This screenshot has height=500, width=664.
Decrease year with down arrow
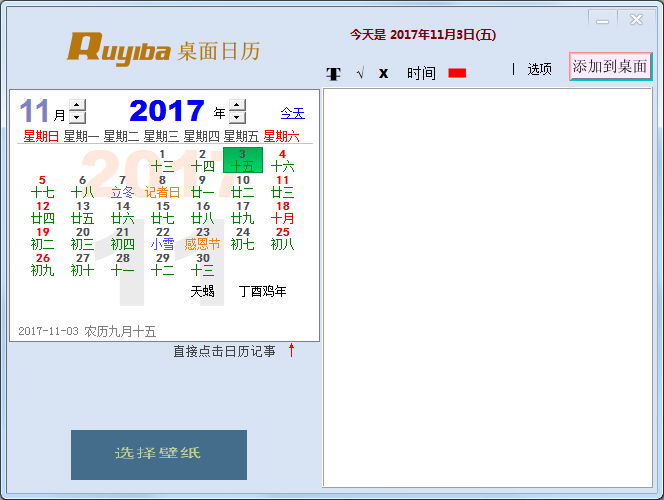237,117
